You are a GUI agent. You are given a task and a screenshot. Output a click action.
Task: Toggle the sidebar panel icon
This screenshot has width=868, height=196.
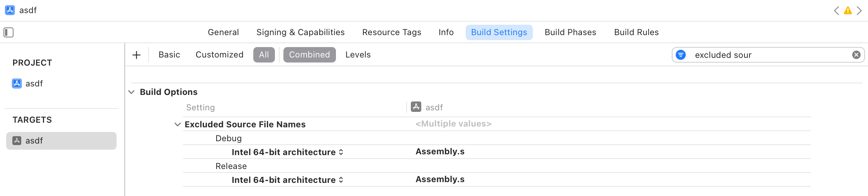pyautogui.click(x=8, y=32)
